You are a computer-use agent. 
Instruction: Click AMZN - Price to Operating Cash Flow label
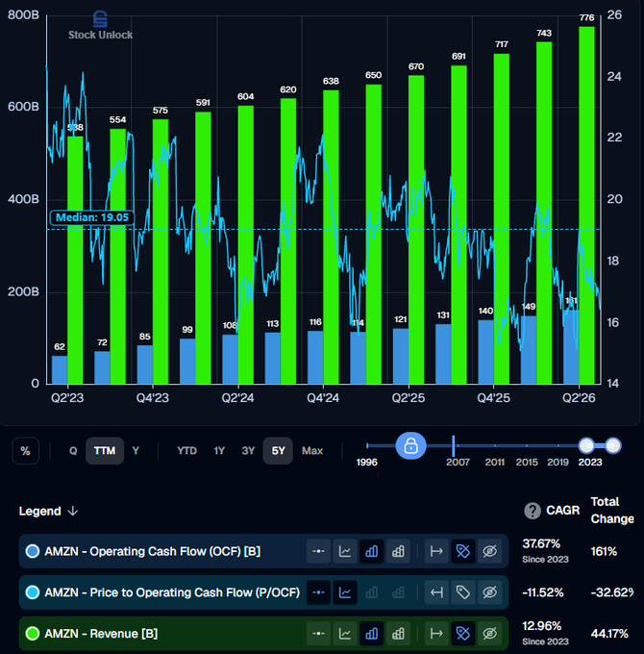172,592
